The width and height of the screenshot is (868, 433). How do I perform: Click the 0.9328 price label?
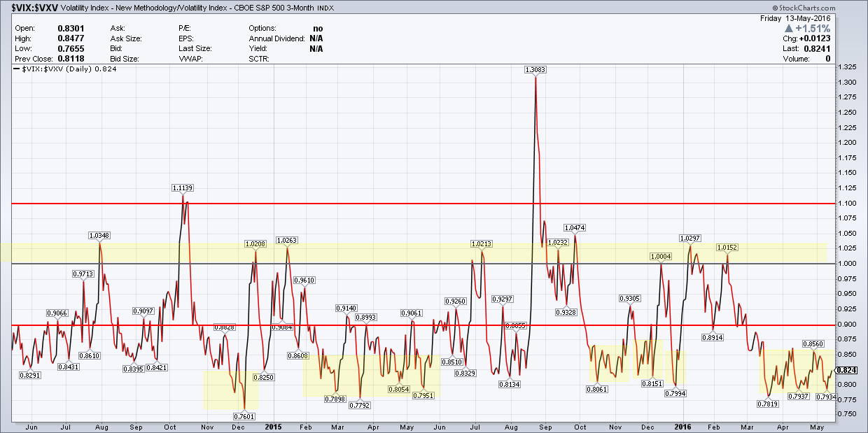pyautogui.click(x=566, y=311)
